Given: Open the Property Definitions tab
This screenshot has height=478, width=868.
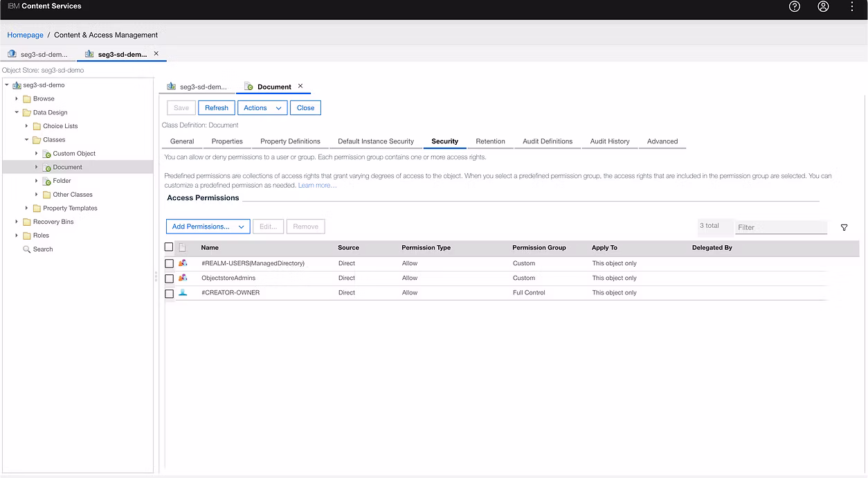Looking at the screenshot, I should pos(290,141).
